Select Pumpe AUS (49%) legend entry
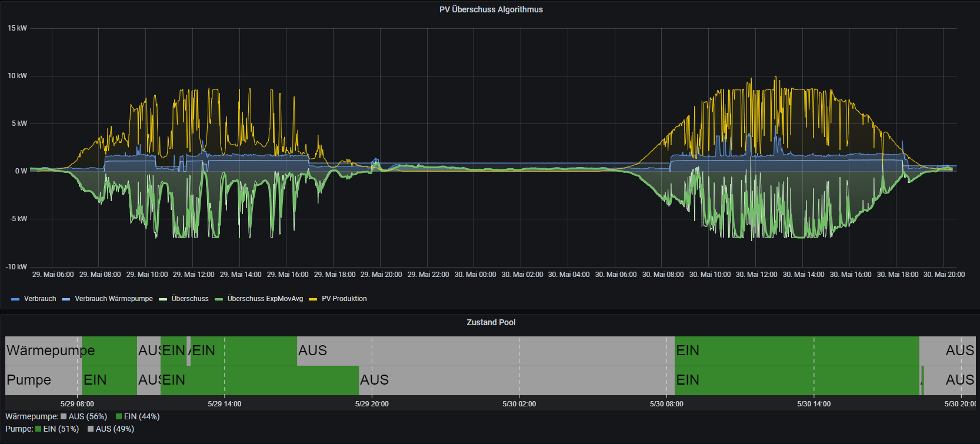980x444 pixels. tap(111, 429)
